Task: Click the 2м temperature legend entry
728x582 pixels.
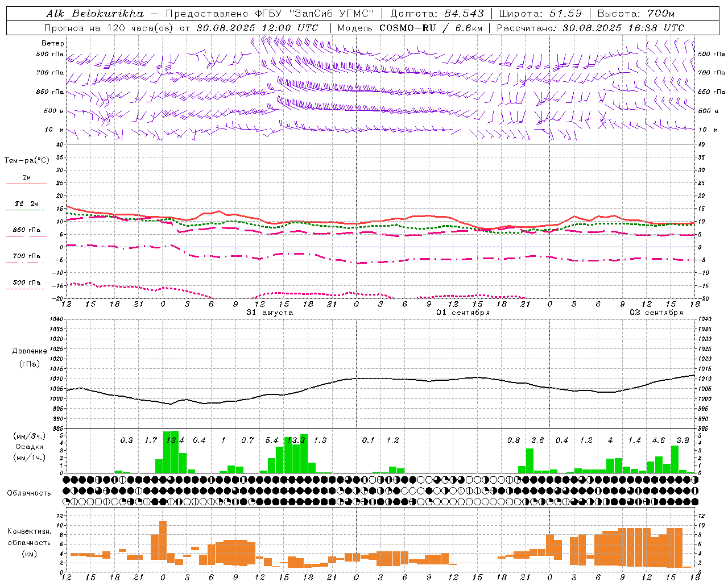Action: (x=27, y=178)
